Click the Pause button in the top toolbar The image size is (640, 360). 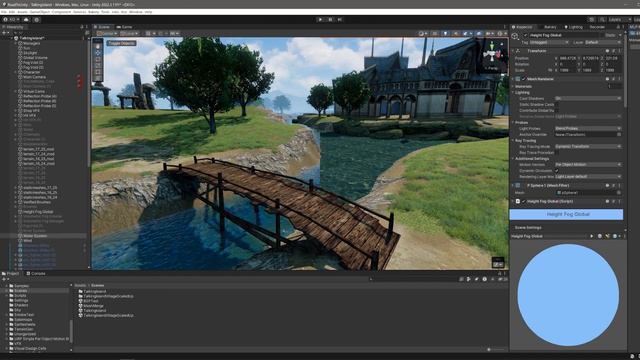click(330, 19)
